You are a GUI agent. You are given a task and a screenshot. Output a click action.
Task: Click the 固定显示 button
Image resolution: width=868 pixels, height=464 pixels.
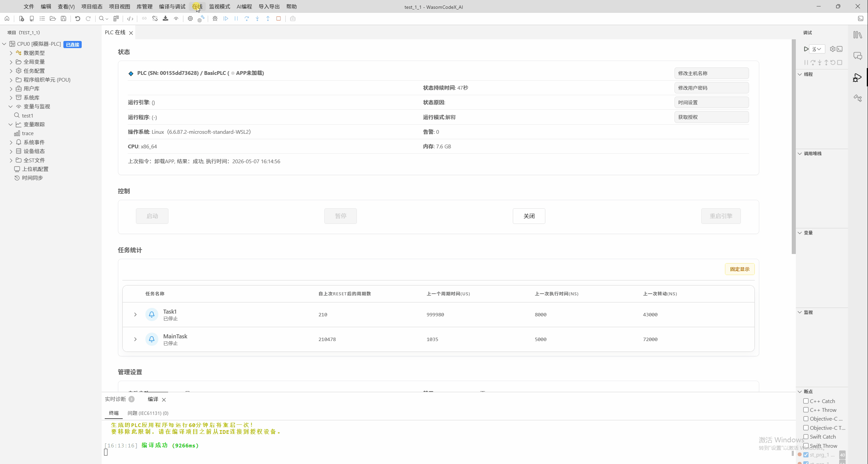[x=740, y=269]
